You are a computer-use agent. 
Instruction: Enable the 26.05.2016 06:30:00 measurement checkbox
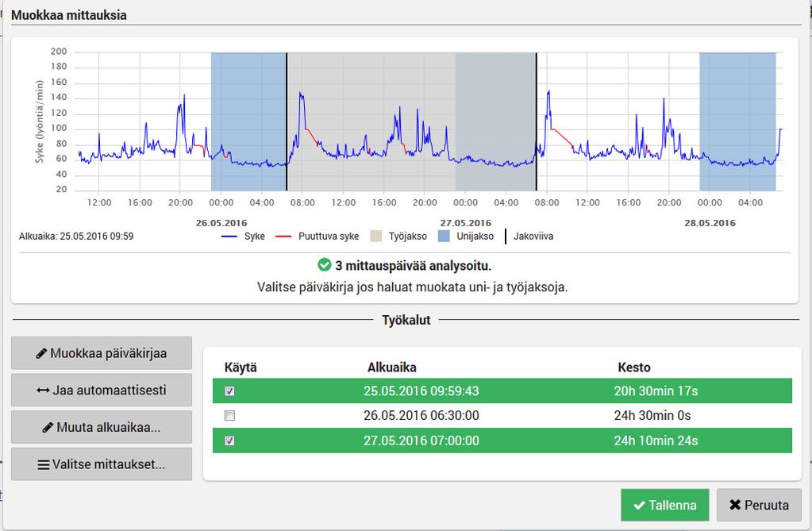click(x=229, y=415)
